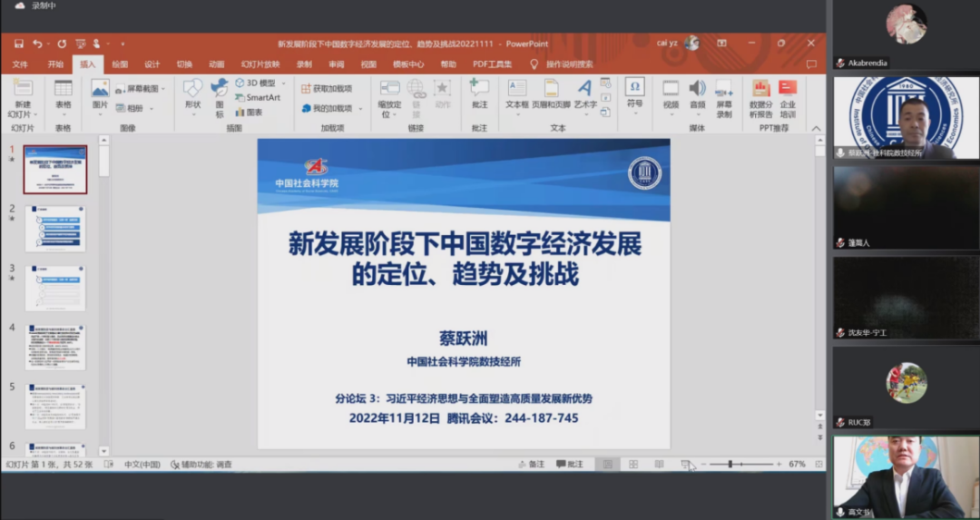The image size is (980, 520).
Task: Toggle the 备注 notes pane in the status bar
Action: coord(531,464)
